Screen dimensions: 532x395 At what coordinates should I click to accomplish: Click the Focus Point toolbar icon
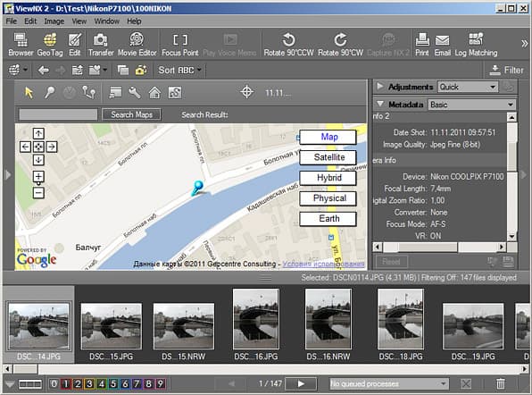pos(179,45)
